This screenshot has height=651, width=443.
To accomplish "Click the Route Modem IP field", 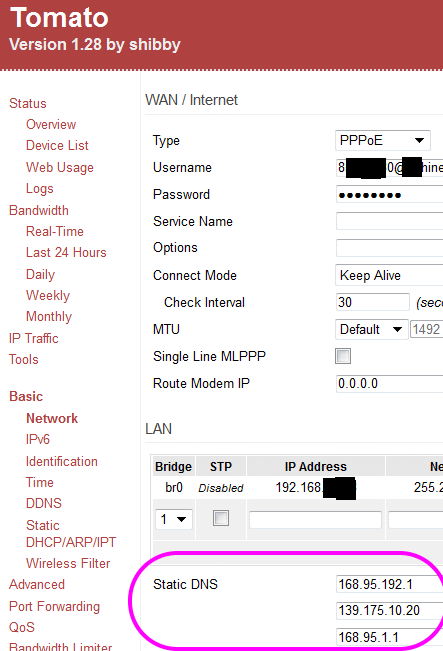I will [389, 383].
